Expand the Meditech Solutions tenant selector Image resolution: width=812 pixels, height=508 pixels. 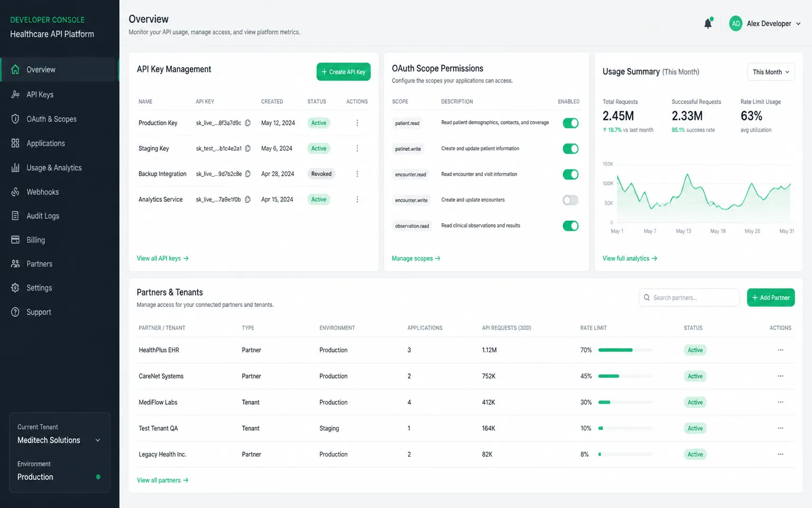59,440
